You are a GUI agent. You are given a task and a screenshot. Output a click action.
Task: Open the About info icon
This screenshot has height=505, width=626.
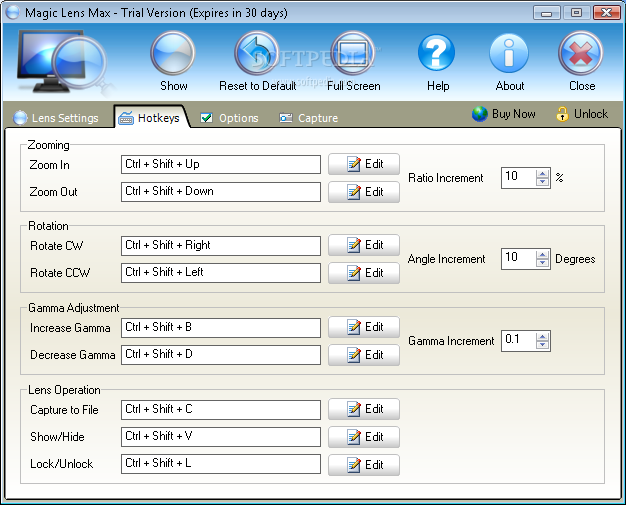[509, 53]
